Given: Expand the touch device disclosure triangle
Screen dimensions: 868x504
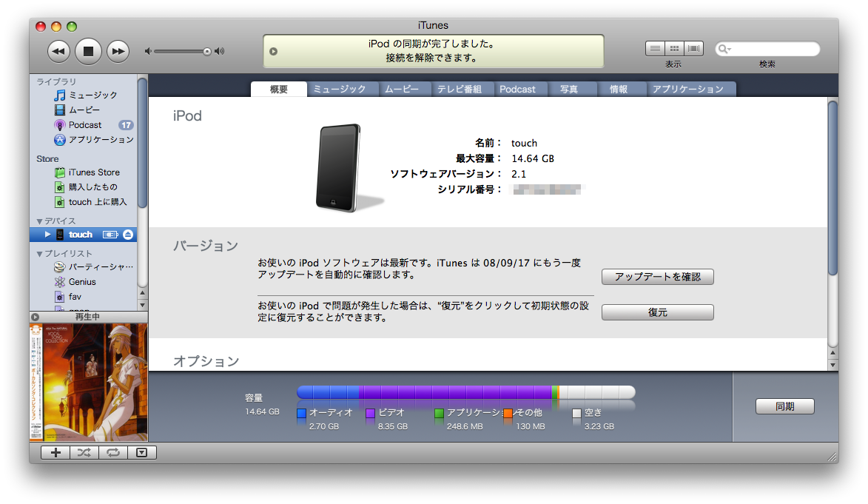Looking at the screenshot, I should (x=47, y=235).
